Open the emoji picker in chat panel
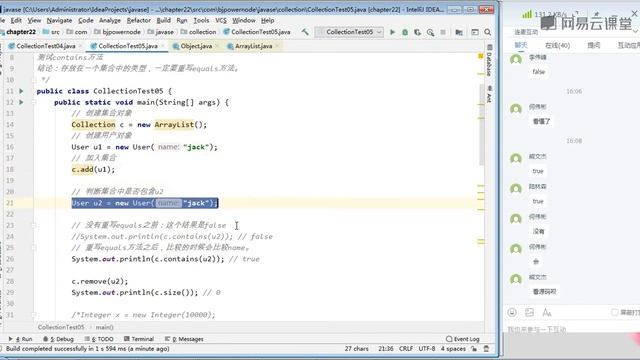This screenshot has width=640, height=360. tap(512, 312)
